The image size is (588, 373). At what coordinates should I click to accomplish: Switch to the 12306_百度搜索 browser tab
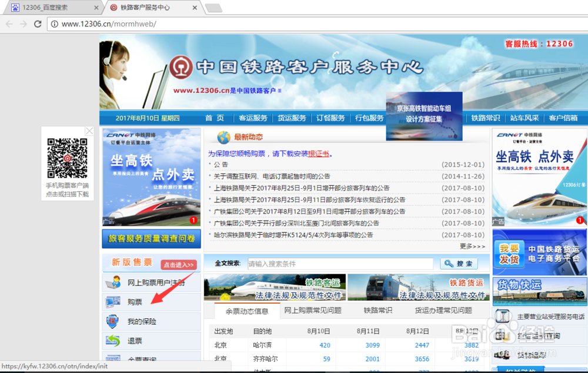[52, 8]
